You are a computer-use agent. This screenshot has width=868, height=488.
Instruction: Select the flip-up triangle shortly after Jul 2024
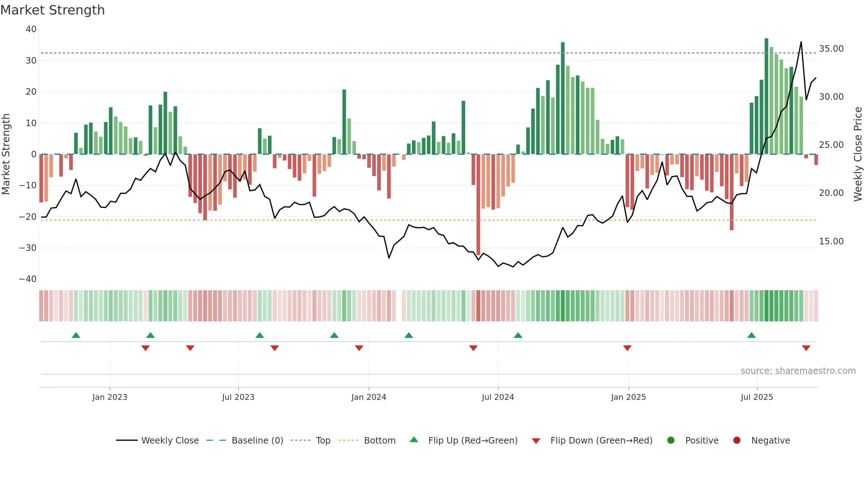pyautogui.click(x=518, y=335)
